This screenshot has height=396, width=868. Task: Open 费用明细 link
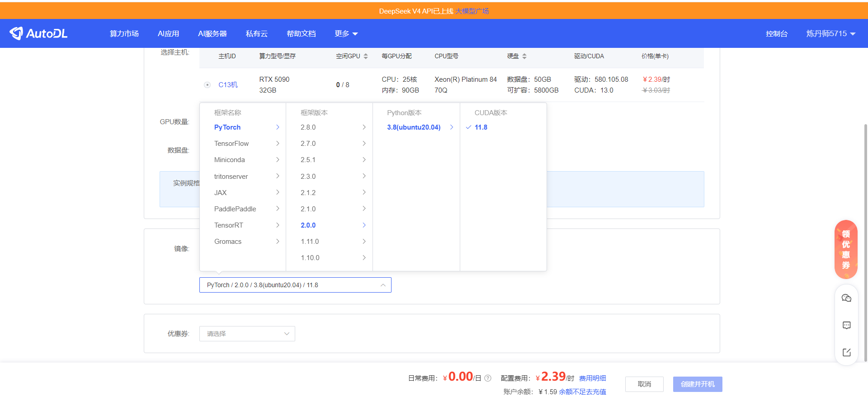(x=593, y=378)
